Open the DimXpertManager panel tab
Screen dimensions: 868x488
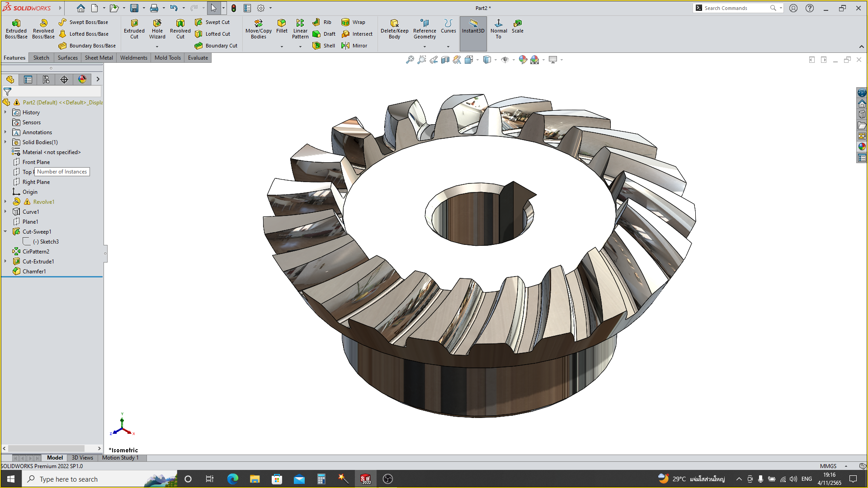(x=64, y=80)
